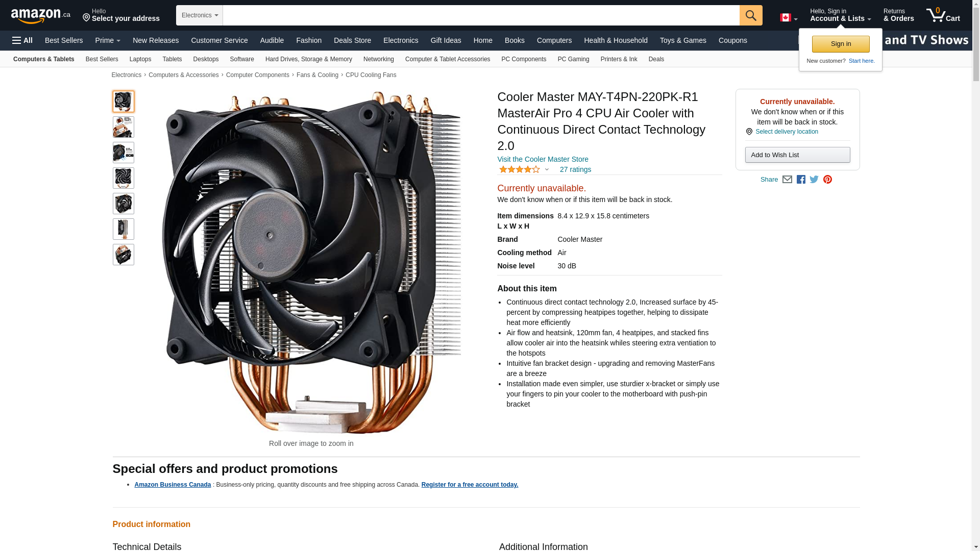Open the All hamburger menu
980x551 pixels.
(x=22, y=40)
